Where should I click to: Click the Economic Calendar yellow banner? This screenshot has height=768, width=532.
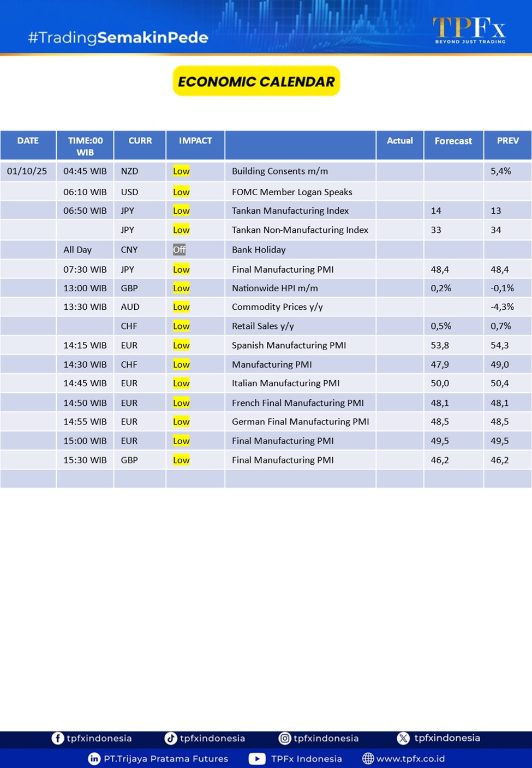(x=256, y=81)
